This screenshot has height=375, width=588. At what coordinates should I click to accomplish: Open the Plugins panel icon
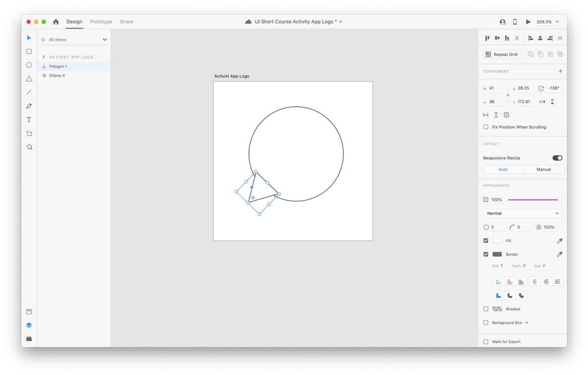point(29,339)
